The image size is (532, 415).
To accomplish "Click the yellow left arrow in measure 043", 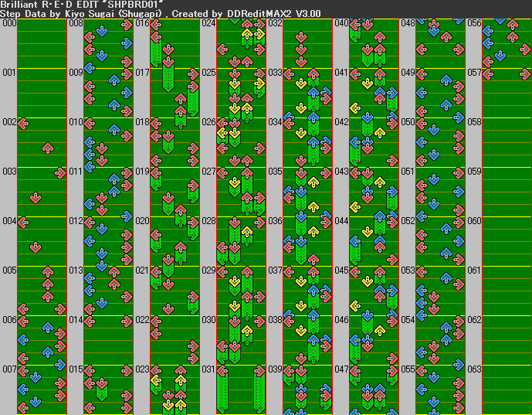I will coord(355,207).
